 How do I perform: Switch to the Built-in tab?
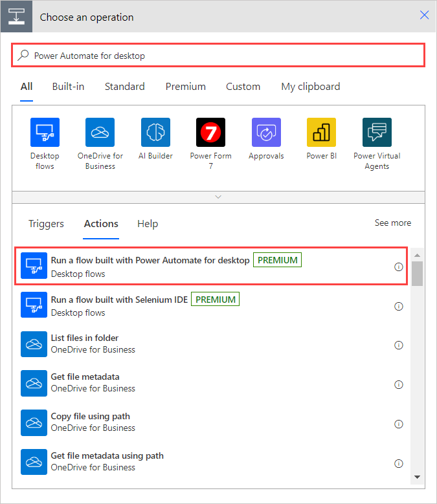68,87
